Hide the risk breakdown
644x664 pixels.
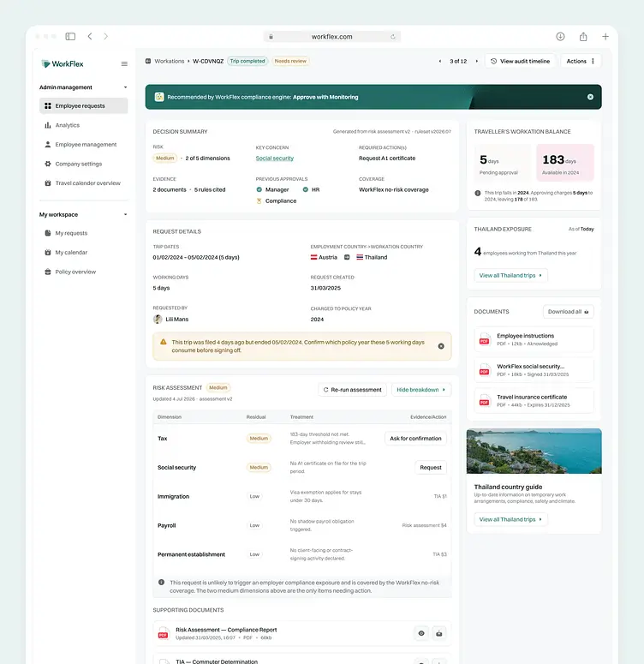(421, 390)
